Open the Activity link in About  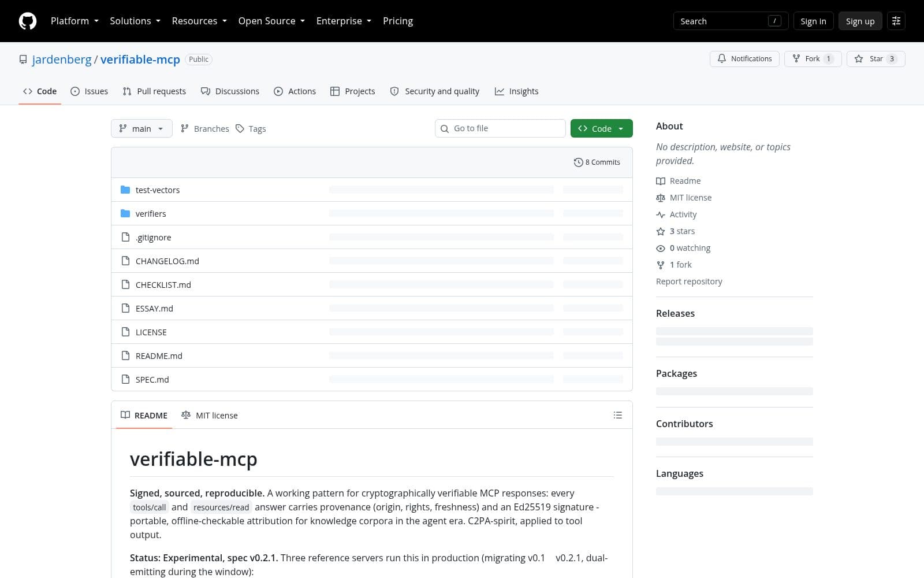(x=676, y=214)
